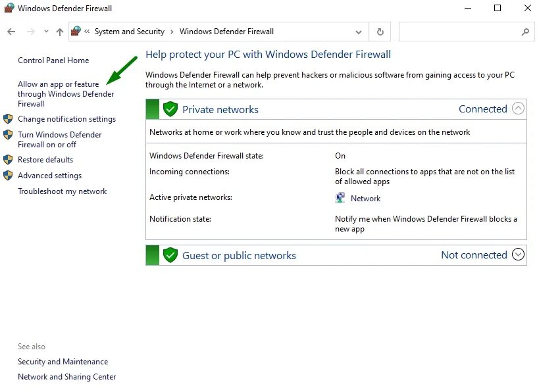Screen dimensions: 537x392
Task: Click the Notification state label
Action: (180, 219)
